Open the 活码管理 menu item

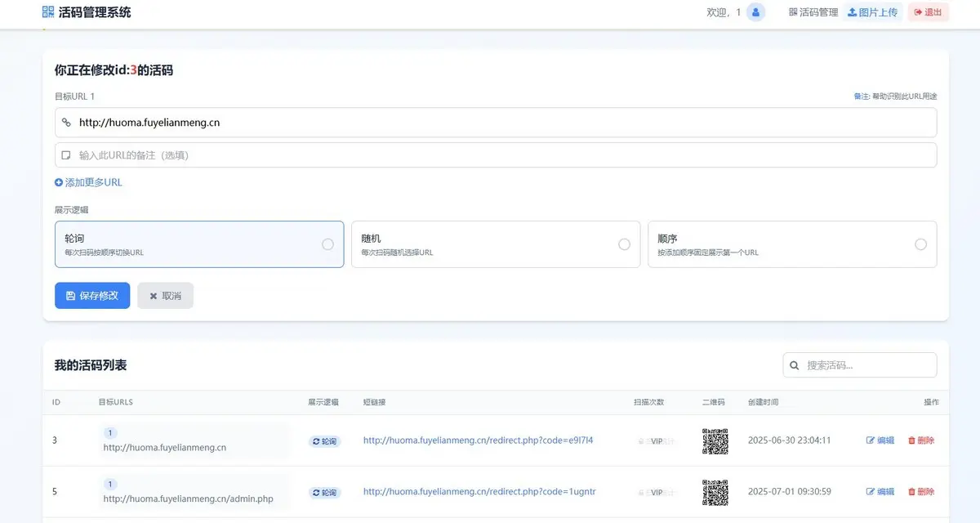(x=813, y=12)
